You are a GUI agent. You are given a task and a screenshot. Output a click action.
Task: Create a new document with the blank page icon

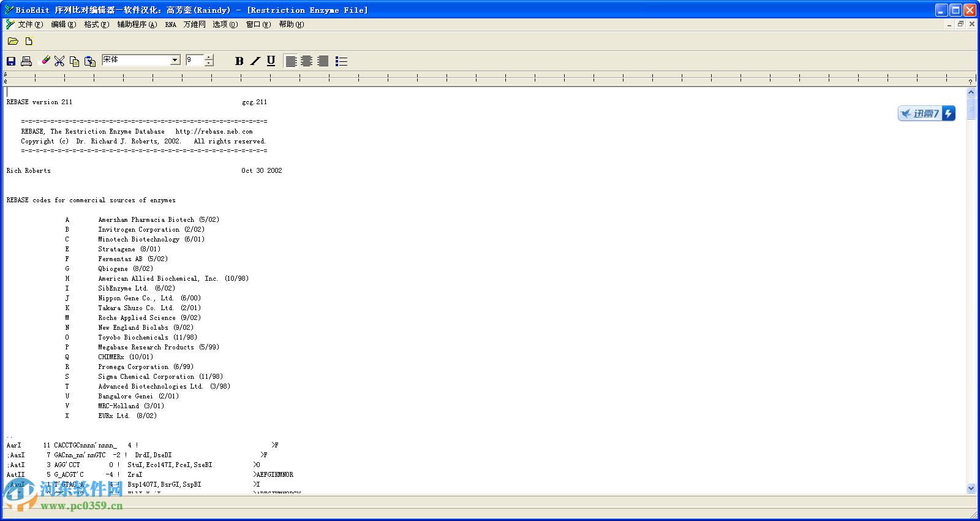tap(29, 41)
